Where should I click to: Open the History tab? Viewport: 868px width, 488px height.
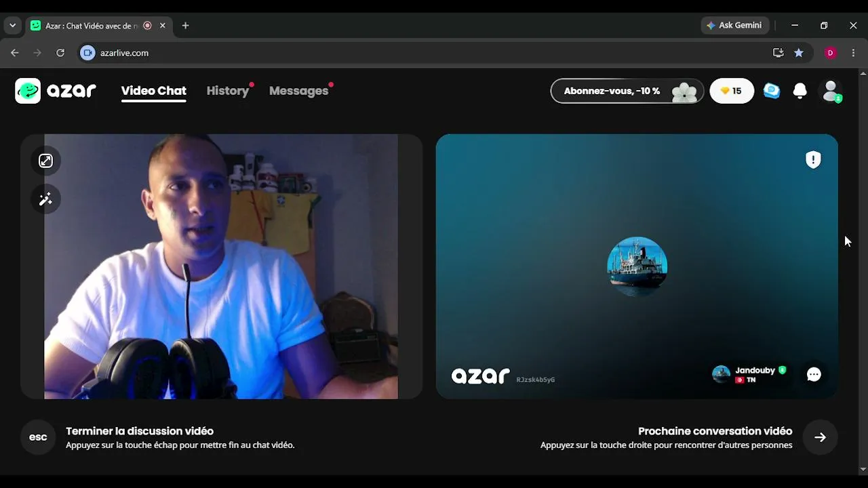tap(228, 91)
